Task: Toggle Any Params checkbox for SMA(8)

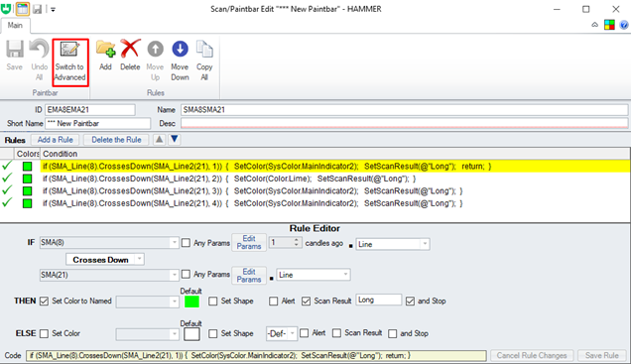Action: [x=186, y=243]
